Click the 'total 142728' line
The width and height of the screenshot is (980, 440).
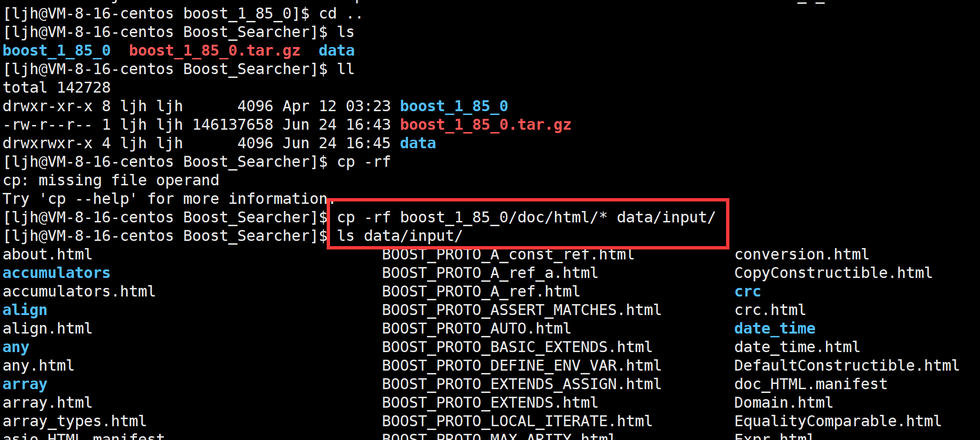[57, 87]
